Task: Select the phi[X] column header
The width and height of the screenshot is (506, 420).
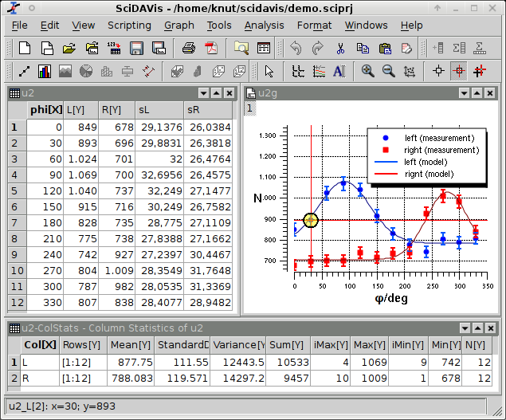Action: click(x=44, y=109)
